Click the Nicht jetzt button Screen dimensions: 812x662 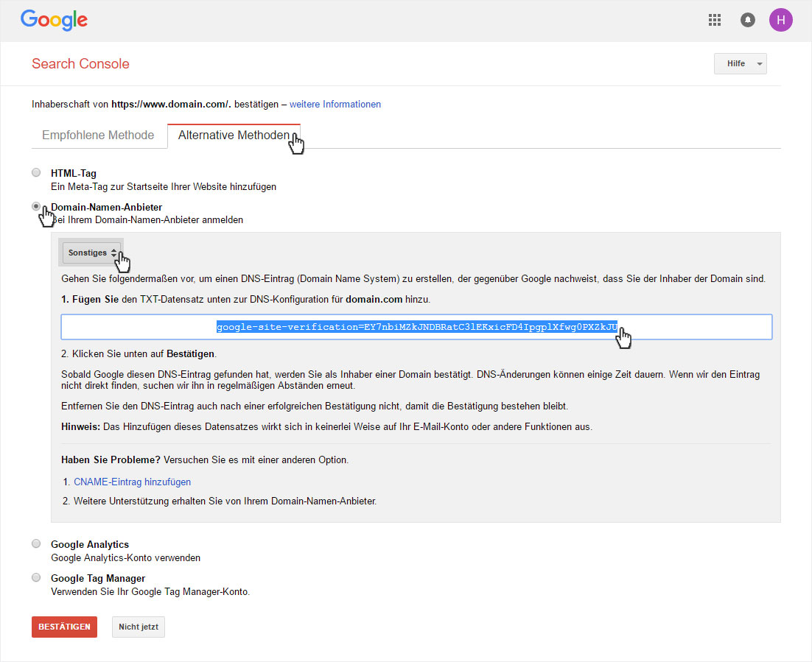click(x=139, y=627)
